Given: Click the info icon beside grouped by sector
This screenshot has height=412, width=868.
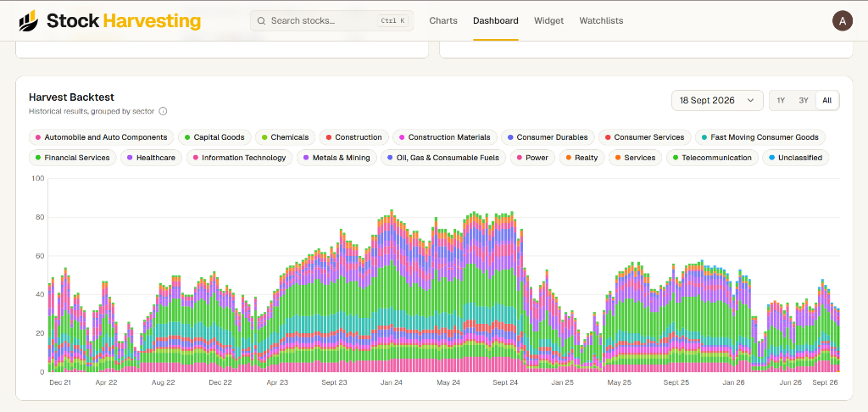Looking at the screenshot, I should 163,111.
